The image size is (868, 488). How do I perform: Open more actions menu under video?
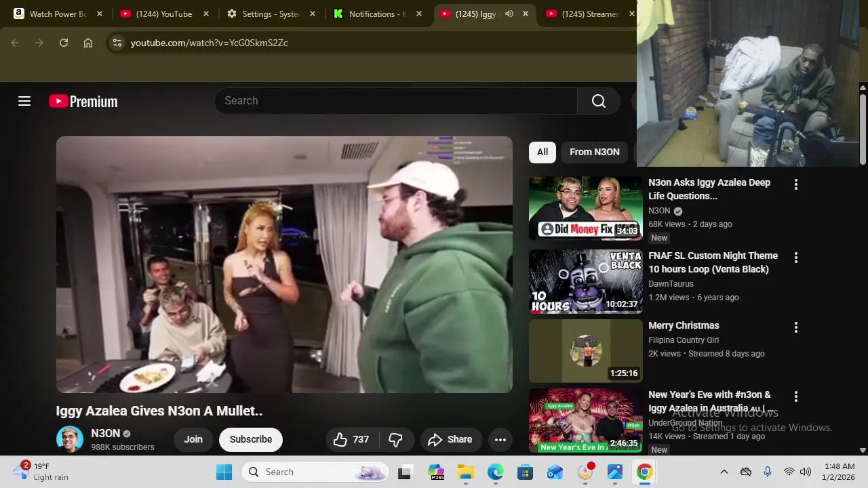pyautogui.click(x=500, y=439)
